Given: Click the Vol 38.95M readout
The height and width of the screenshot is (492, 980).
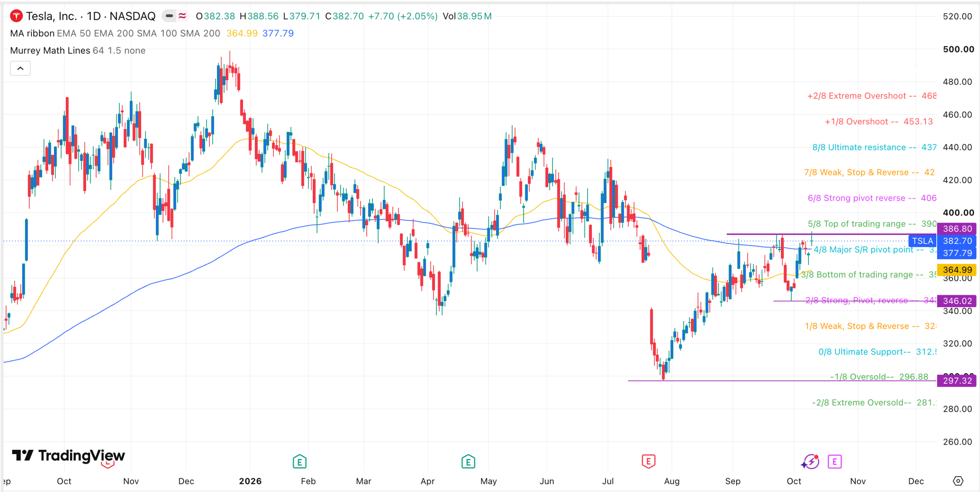Looking at the screenshot, I should click(467, 16).
